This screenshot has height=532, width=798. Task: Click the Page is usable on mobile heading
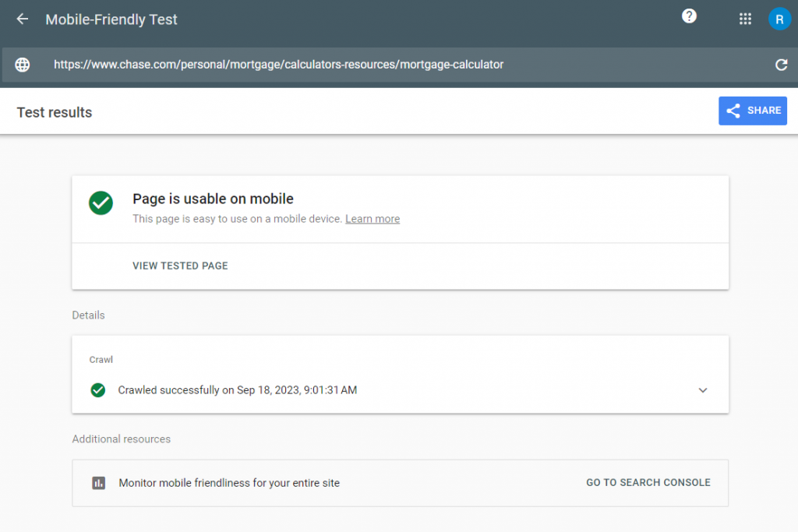(x=213, y=199)
